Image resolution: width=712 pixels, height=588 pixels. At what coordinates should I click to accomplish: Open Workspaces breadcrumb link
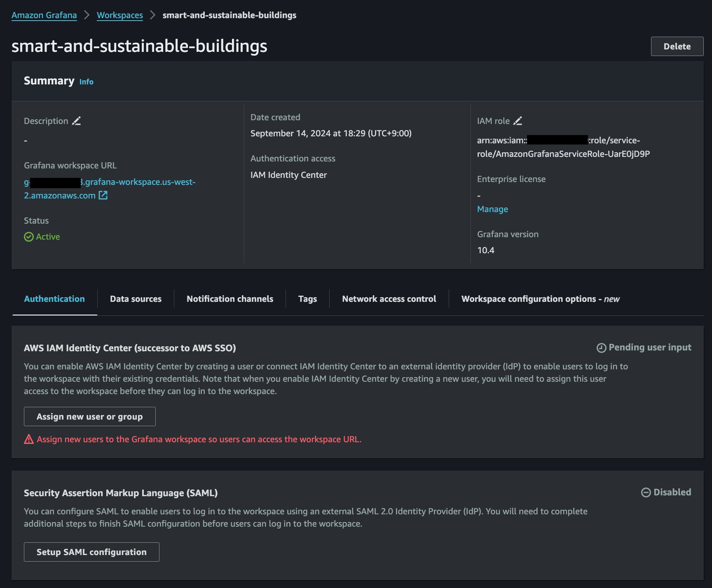tap(120, 15)
